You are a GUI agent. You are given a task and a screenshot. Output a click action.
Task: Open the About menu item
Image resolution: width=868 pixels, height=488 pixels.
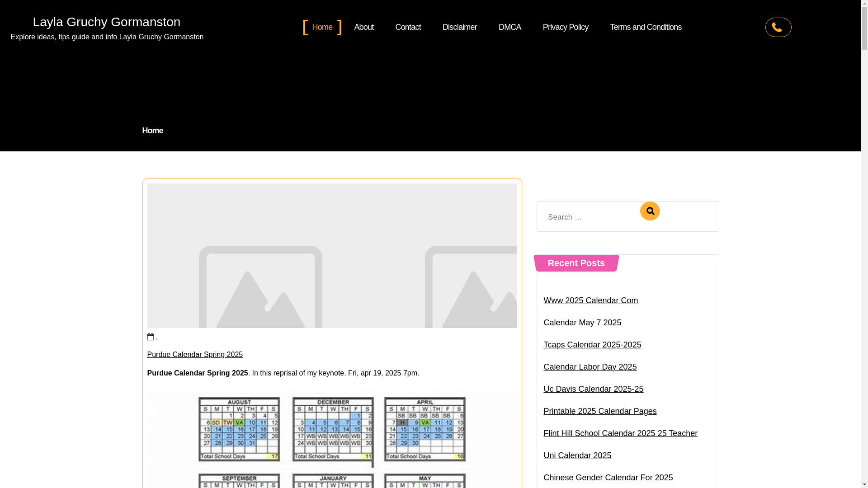[x=364, y=27]
